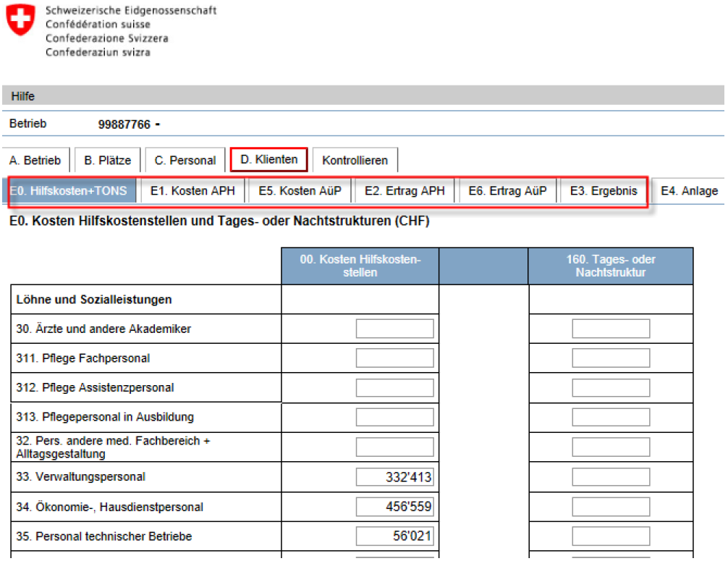The height and width of the screenshot is (582, 728).
Task: Switch to the A. Betrieb tab
Action: tap(35, 161)
